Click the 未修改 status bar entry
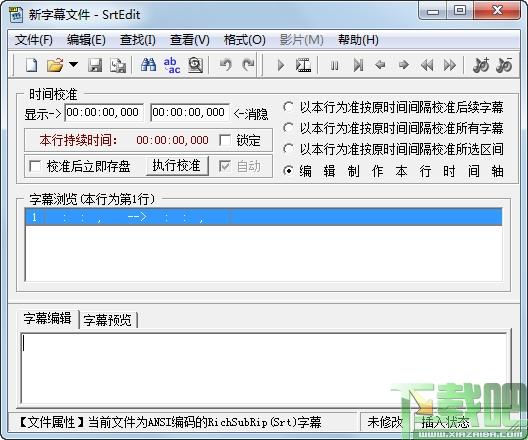This screenshot has height=440, width=528. point(385,422)
